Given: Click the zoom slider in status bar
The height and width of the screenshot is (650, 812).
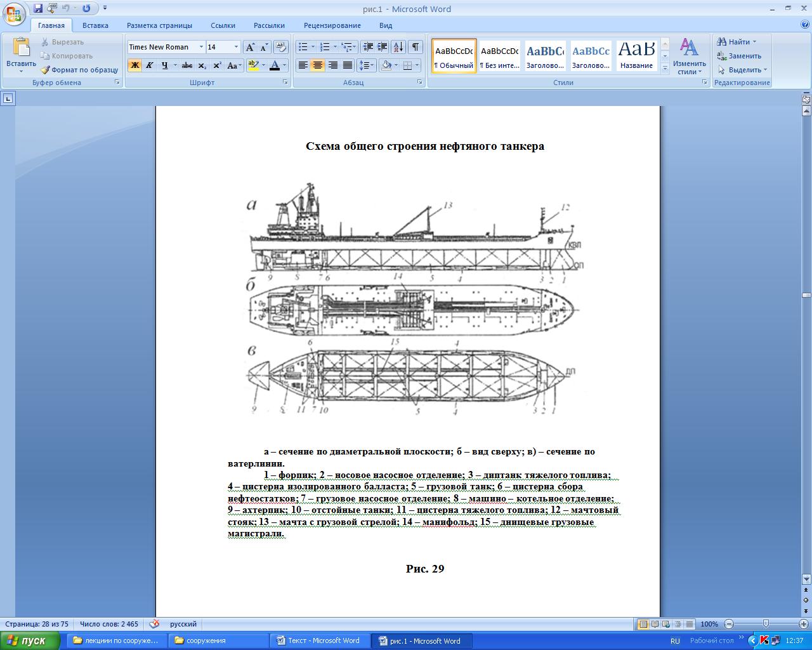Looking at the screenshot, I should [766, 624].
